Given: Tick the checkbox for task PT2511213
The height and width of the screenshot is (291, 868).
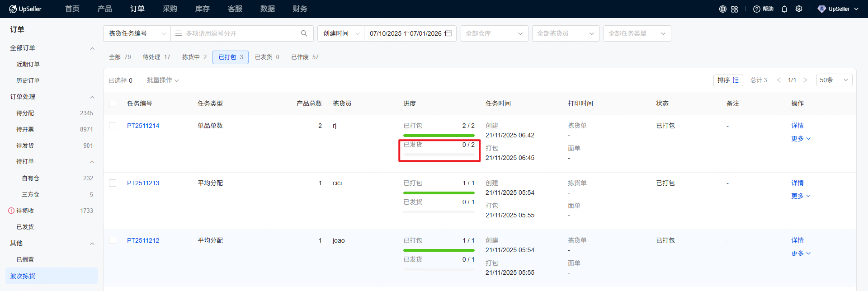Looking at the screenshot, I should [113, 183].
